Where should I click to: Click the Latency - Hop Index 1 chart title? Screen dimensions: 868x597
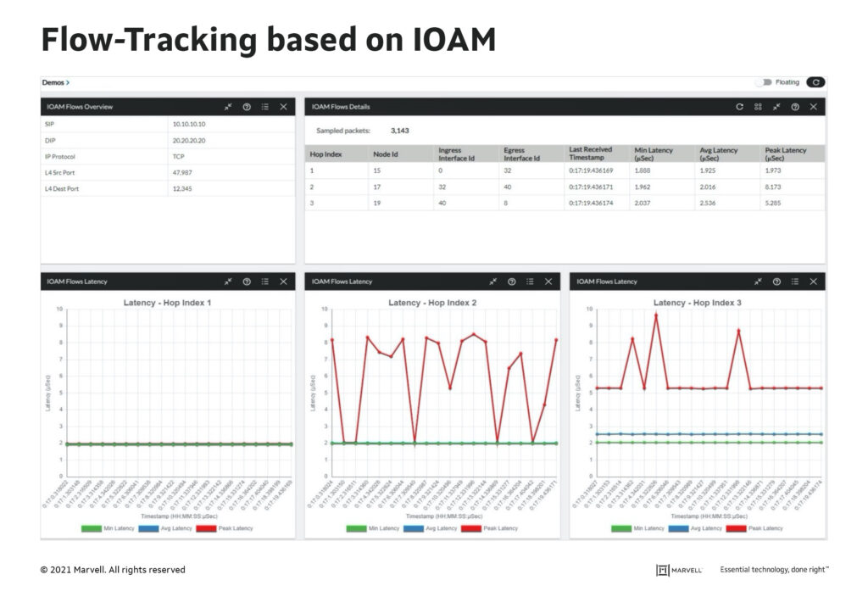167,303
